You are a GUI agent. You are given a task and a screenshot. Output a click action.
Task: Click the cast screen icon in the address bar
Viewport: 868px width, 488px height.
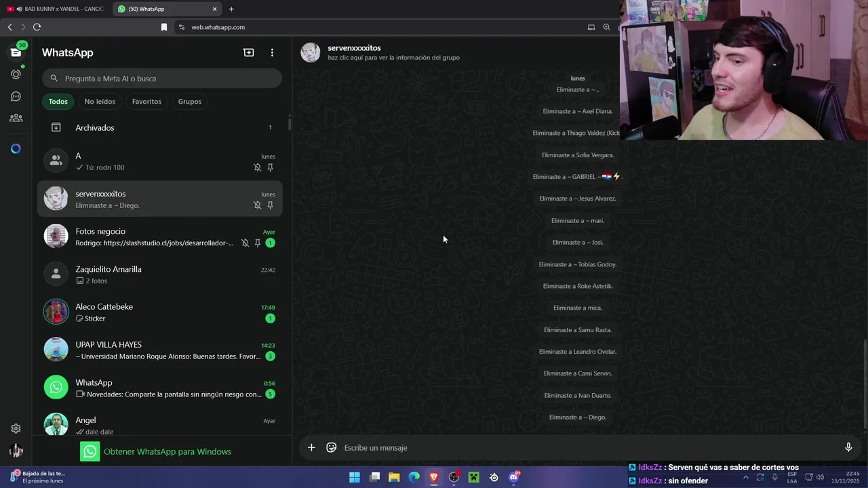pos(591,27)
